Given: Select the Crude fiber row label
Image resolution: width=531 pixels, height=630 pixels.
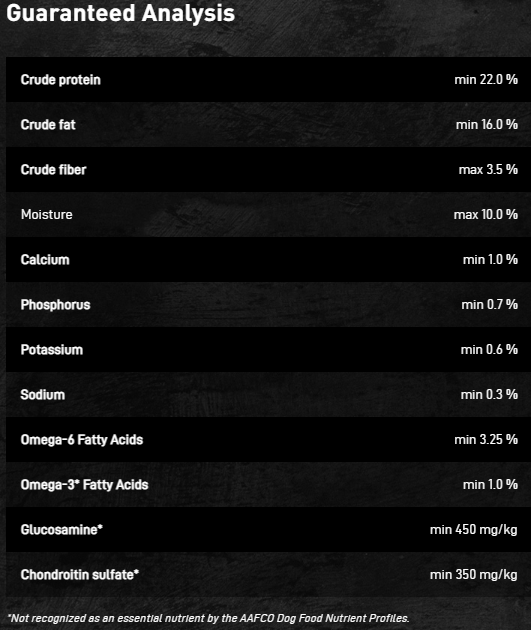Looking at the screenshot, I should coord(53,170).
